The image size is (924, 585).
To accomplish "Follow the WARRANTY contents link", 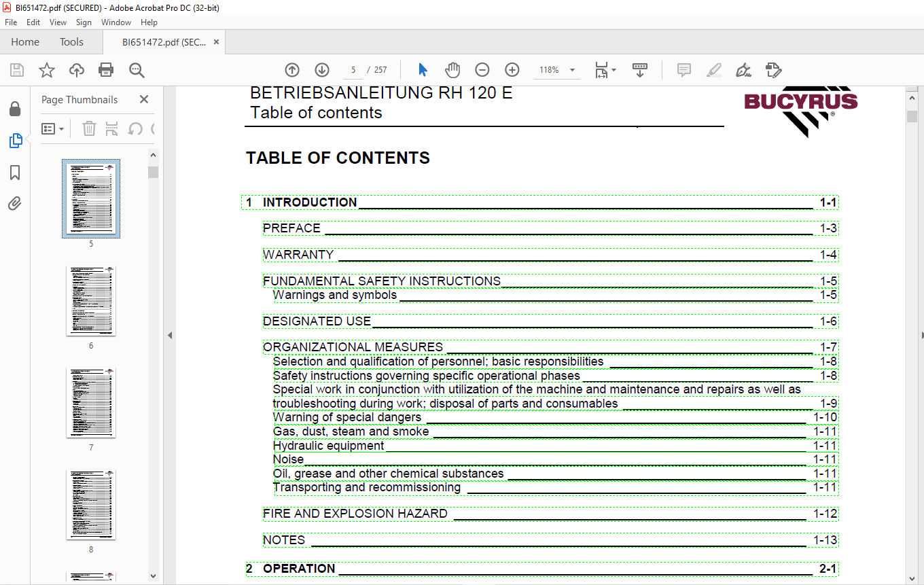I will (551, 255).
